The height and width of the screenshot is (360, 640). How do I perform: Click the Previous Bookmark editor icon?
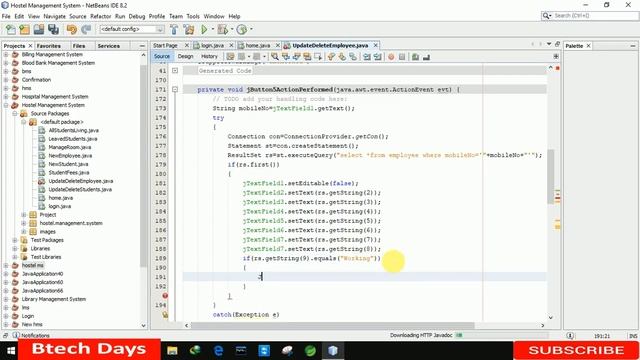click(331, 57)
